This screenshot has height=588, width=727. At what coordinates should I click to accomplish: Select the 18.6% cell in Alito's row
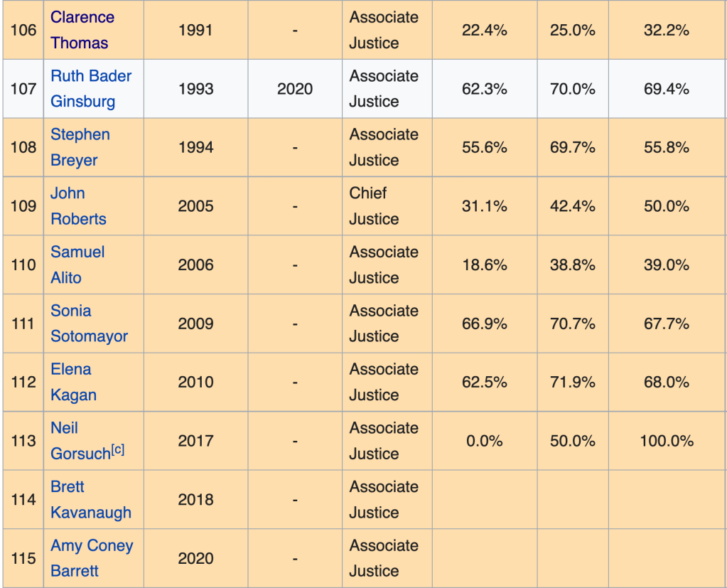pos(484,265)
